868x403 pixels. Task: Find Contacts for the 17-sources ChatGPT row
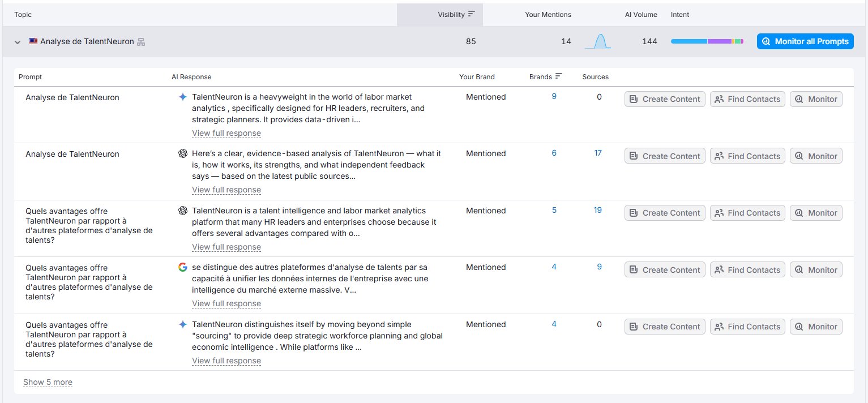tap(747, 156)
